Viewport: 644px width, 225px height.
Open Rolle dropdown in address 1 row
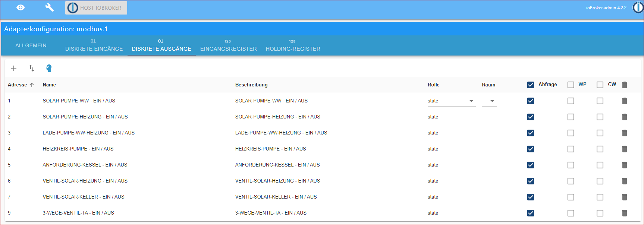pos(452,101)
